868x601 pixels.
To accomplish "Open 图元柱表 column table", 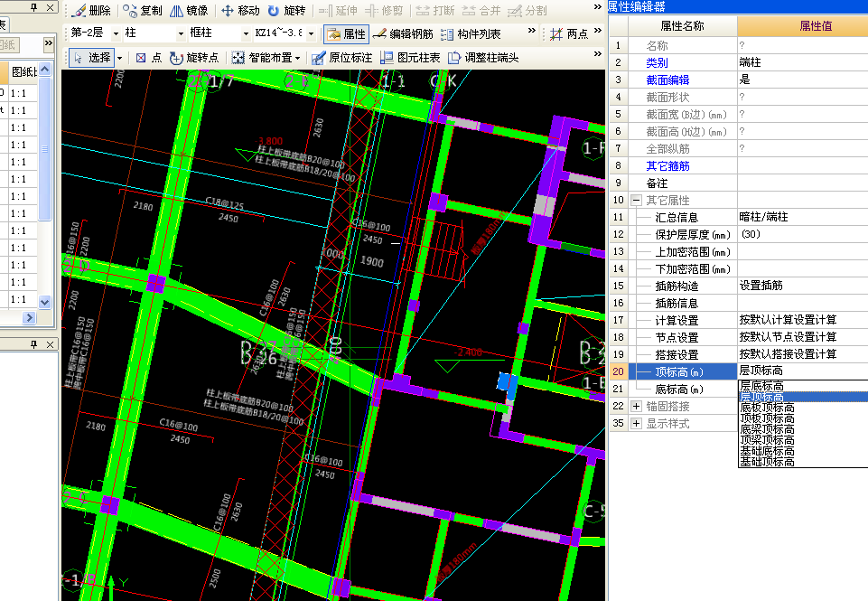I will tap(410, 58).
